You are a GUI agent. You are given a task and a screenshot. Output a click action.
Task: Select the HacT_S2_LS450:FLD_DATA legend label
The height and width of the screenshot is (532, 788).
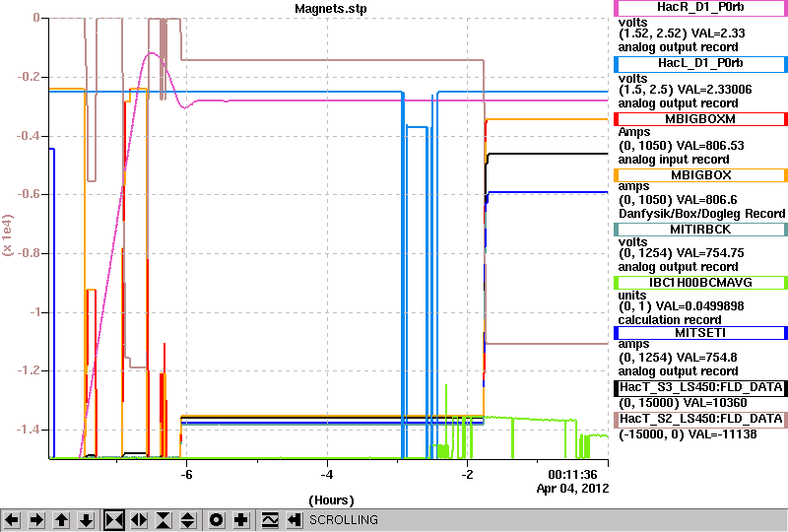(700, 419)
